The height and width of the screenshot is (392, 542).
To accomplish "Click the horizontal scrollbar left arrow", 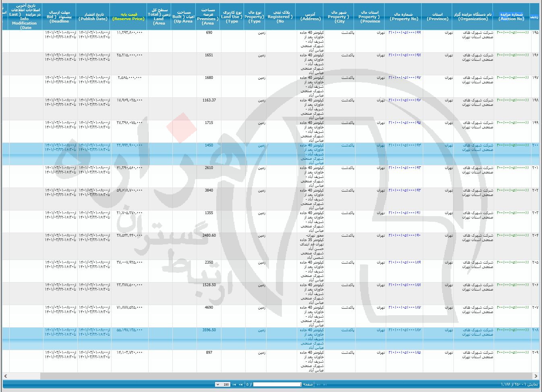I will click(x=5, y=376).
